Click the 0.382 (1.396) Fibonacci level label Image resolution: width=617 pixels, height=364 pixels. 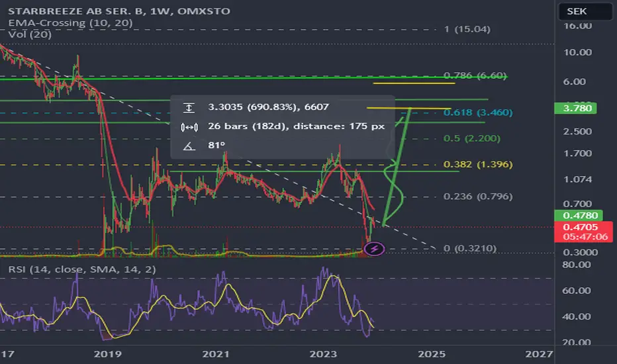[478, 165]
